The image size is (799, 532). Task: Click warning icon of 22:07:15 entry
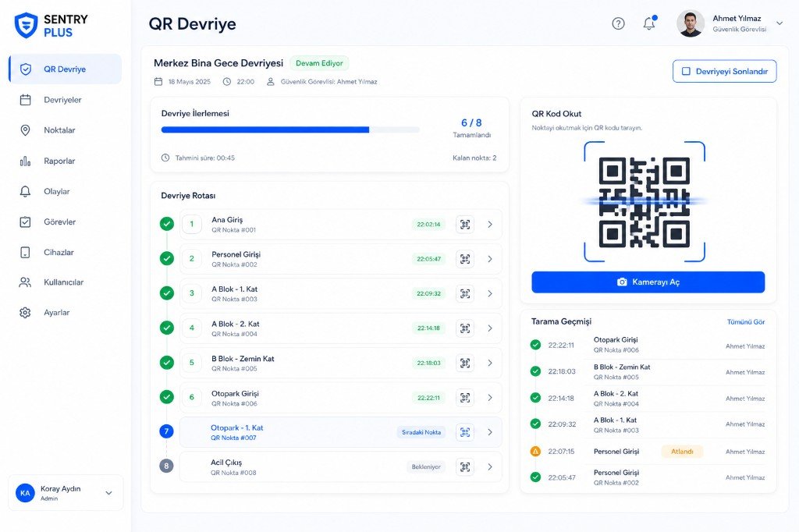(x=535, y=451)
